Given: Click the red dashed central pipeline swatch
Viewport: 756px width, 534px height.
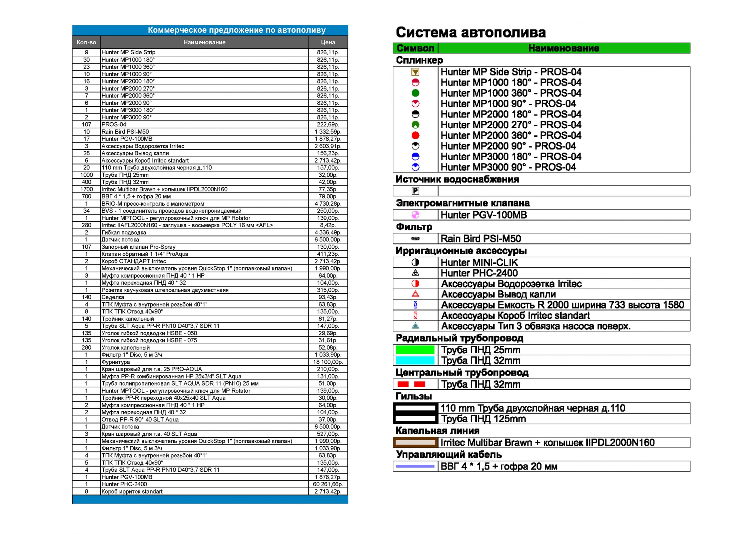Looking at the screenshot, I should click(x=411, y=384).
